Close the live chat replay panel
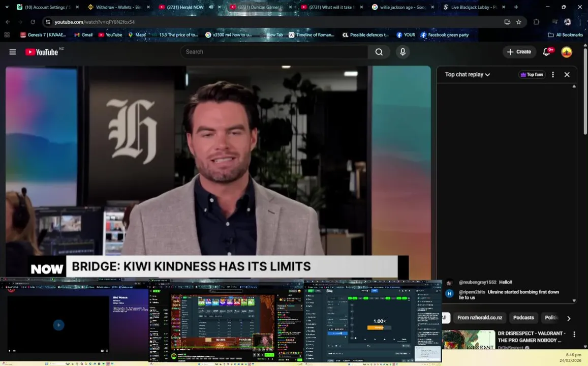Screen dimensions: 588x366 [x=567, y=75]
